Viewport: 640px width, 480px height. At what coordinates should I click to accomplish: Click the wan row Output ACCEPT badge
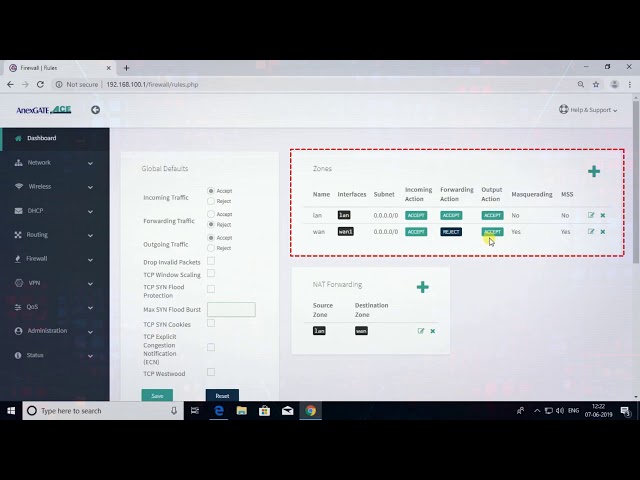492,232
